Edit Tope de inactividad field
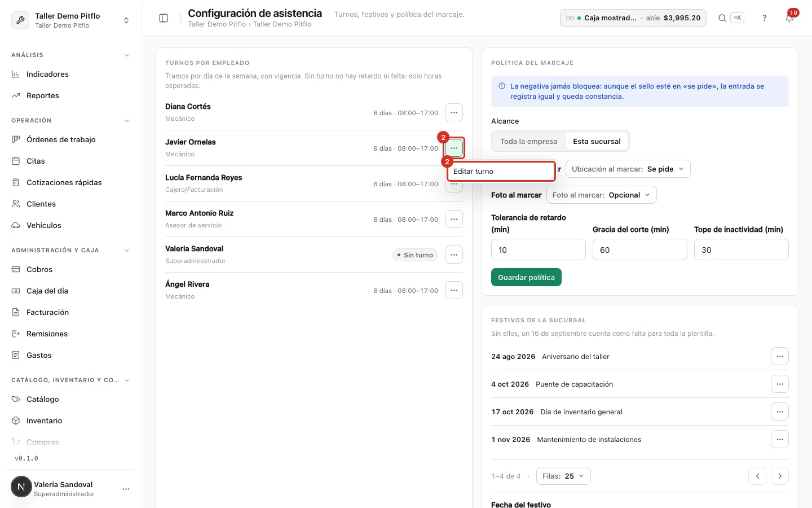Image resolution: width=812 pixels, height=508 pixels. (x=742, y=249)
